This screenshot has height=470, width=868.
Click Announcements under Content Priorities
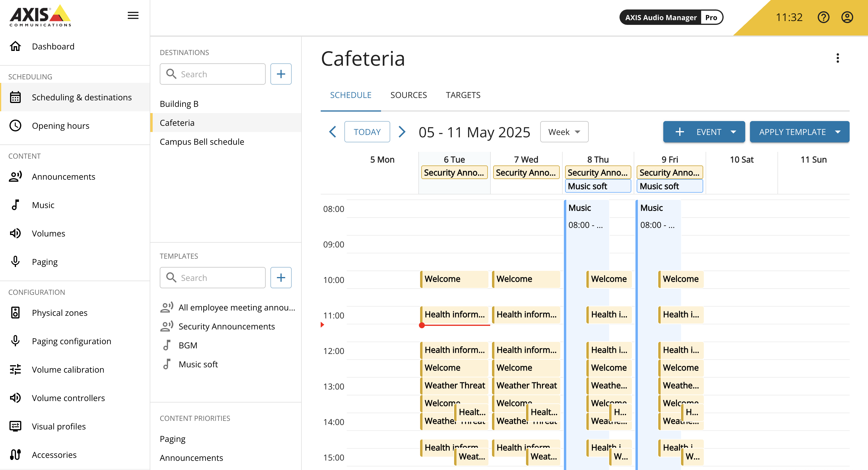click(191, 458)
